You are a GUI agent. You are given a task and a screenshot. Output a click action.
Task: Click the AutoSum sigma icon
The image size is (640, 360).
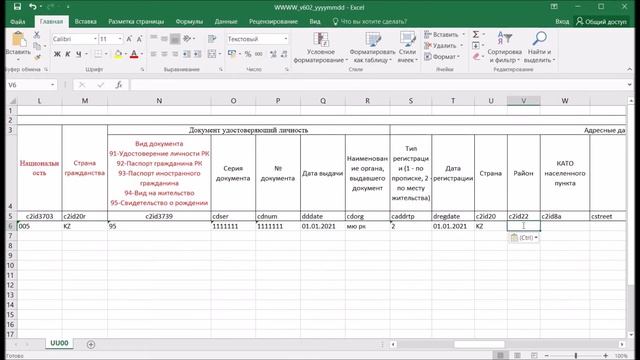[476, 35]
